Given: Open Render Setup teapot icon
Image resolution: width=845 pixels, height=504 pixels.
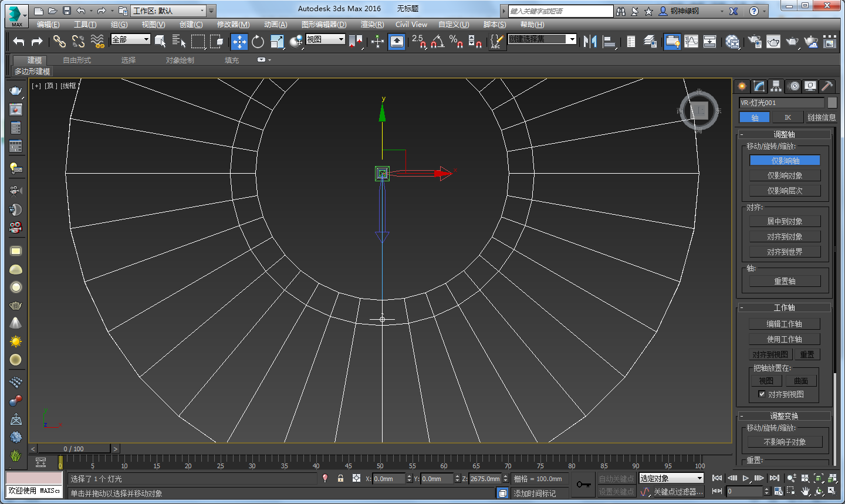Looking at the screenshot, I should coord(755,41).
